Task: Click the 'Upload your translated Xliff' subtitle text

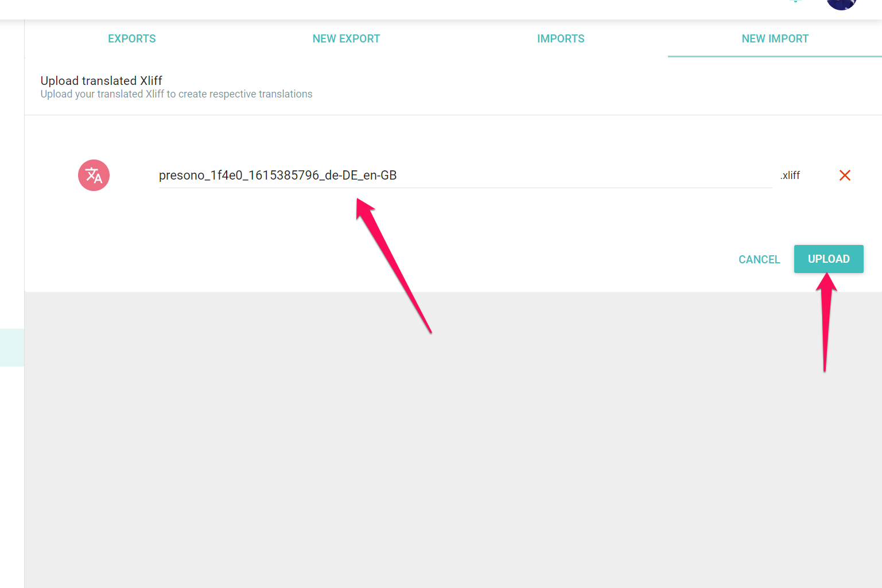Action: 176,94
